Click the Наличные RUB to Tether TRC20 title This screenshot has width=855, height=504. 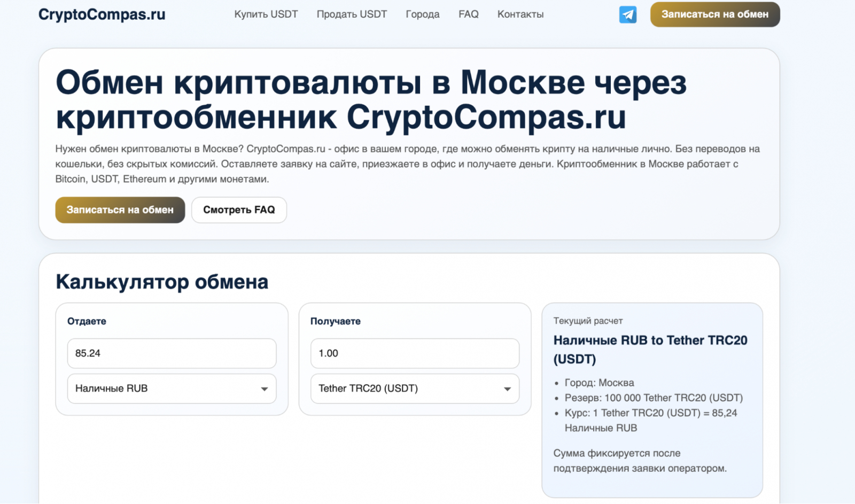coord(650,350)
